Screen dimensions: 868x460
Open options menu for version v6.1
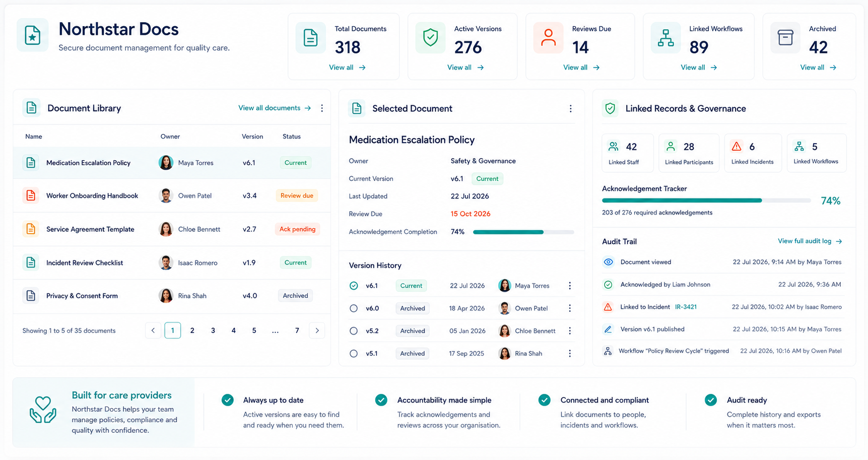point(570,286)
